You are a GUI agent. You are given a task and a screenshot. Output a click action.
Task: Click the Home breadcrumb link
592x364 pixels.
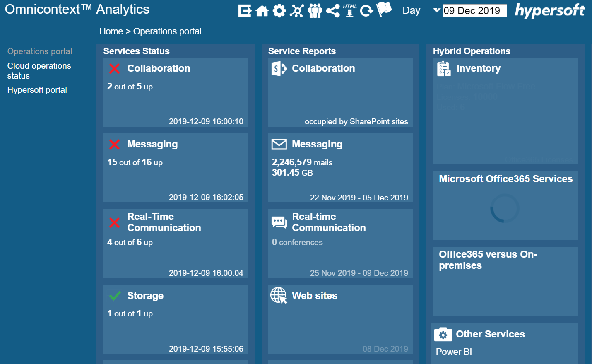click(x=111, y=31)
